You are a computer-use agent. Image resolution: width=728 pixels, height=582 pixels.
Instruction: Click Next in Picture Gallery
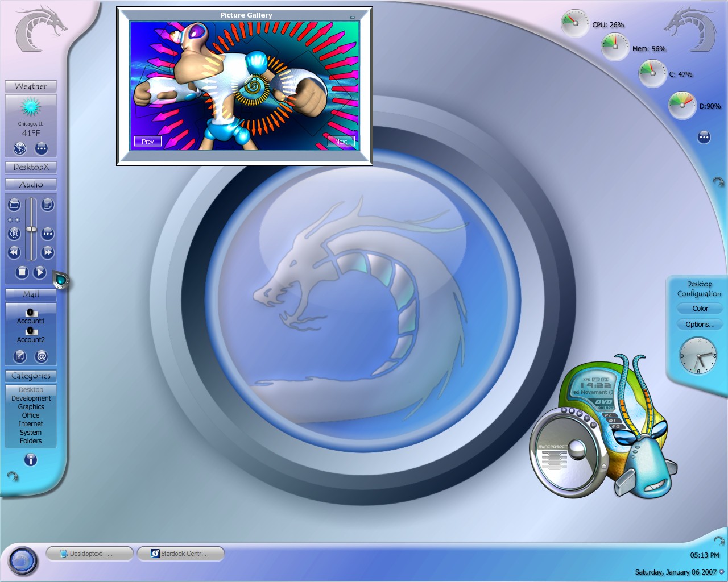(x=341, y=142)
